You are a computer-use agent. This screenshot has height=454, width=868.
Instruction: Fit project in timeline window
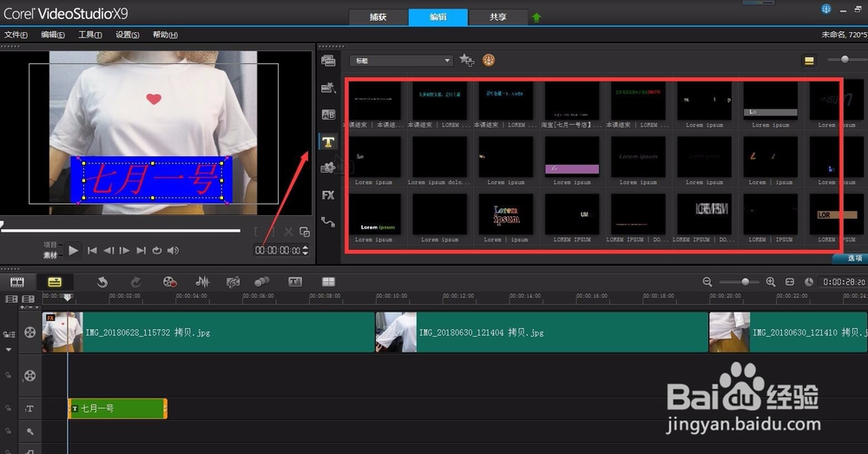click(790, 282)
